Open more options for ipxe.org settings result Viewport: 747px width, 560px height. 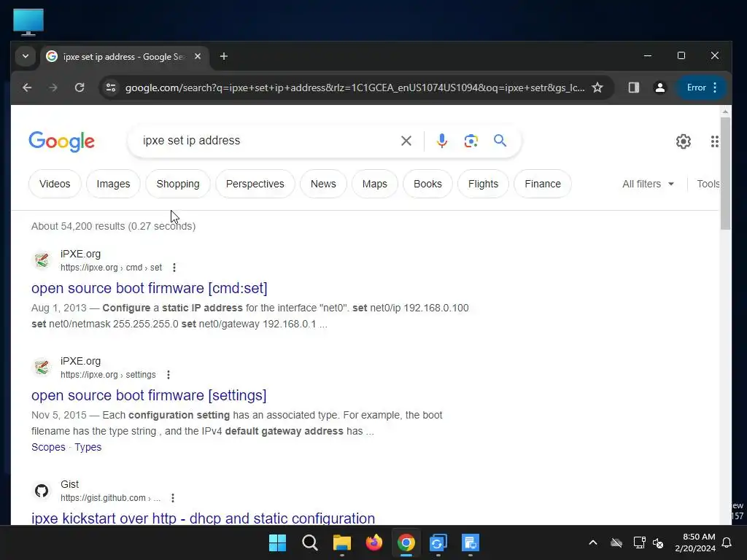(169, 375)
